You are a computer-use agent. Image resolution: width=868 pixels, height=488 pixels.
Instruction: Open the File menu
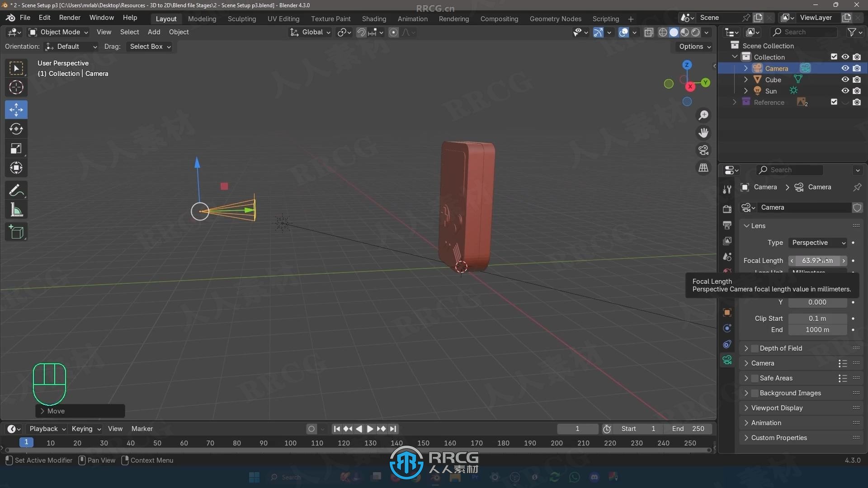[25, 18]
